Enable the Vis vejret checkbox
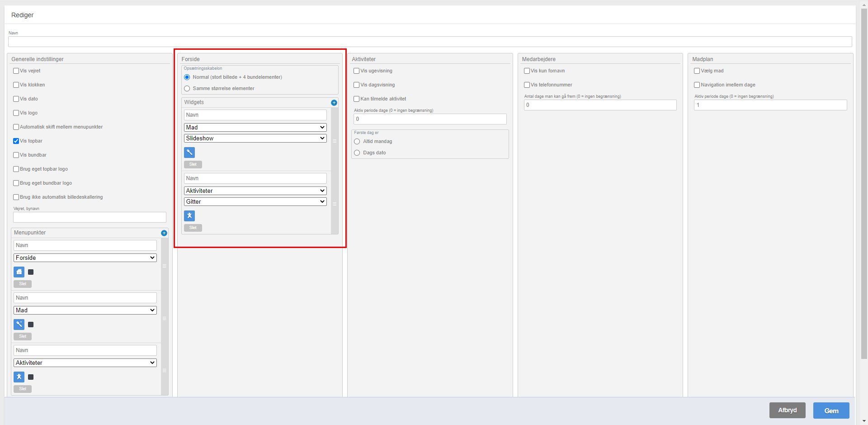The width and height of the screenshot is (868, 425). point(16,71)
